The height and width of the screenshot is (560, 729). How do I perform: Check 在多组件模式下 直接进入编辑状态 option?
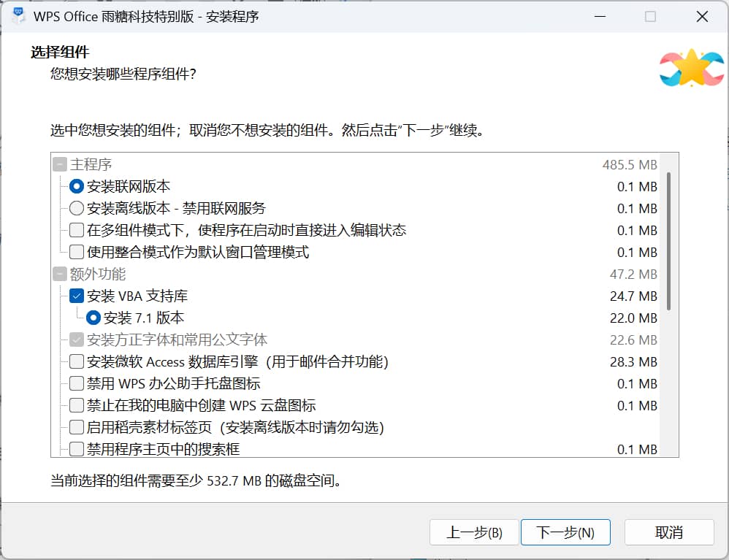click(76, 230)
